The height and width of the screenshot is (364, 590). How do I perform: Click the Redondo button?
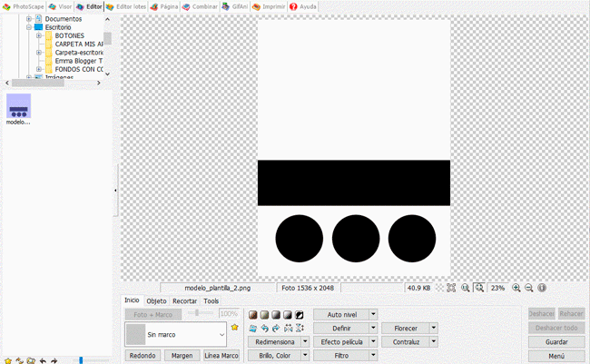[143, 355]
